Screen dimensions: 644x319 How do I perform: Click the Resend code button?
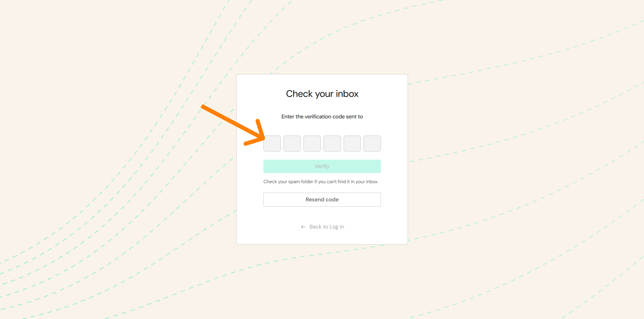click(322, 200)
